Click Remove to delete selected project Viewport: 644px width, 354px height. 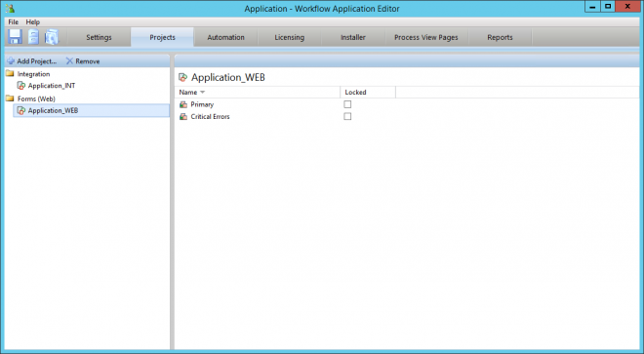tap(83, 61)
